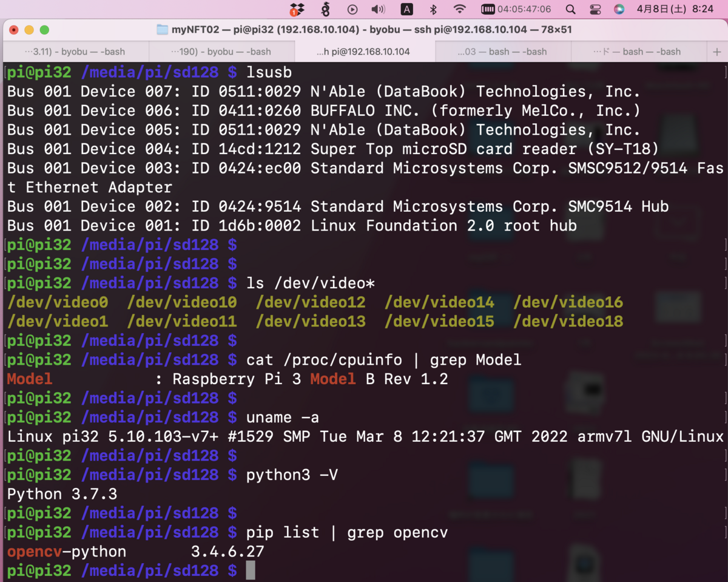Click the circled play icon in the menu bar
Screen dimensions: 728x582
(x=352, y=10)
